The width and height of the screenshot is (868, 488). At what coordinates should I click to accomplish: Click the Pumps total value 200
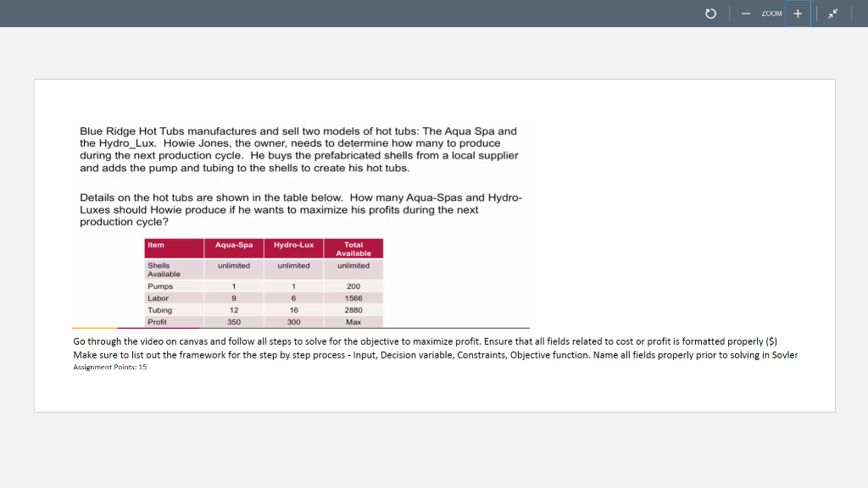point(353,286)
